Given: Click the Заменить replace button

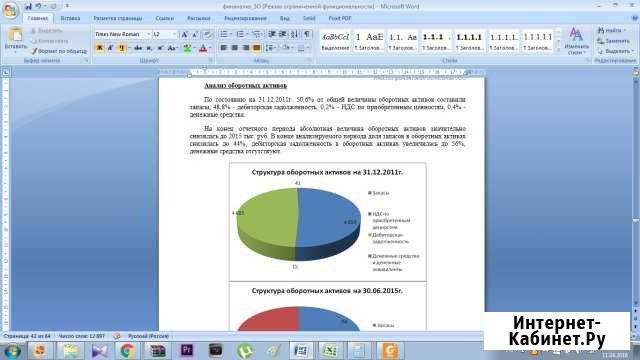Looking at the screenshot, I should coord(613,41).
